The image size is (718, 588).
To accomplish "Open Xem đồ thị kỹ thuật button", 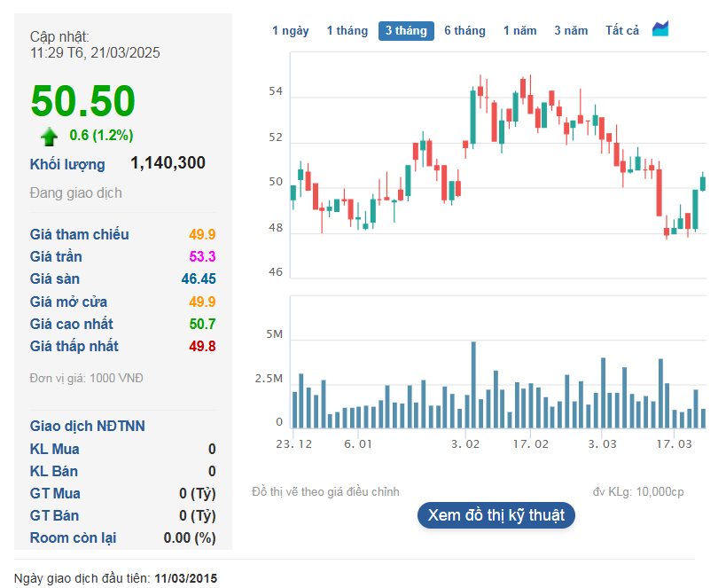I will (x=496, y=515).
